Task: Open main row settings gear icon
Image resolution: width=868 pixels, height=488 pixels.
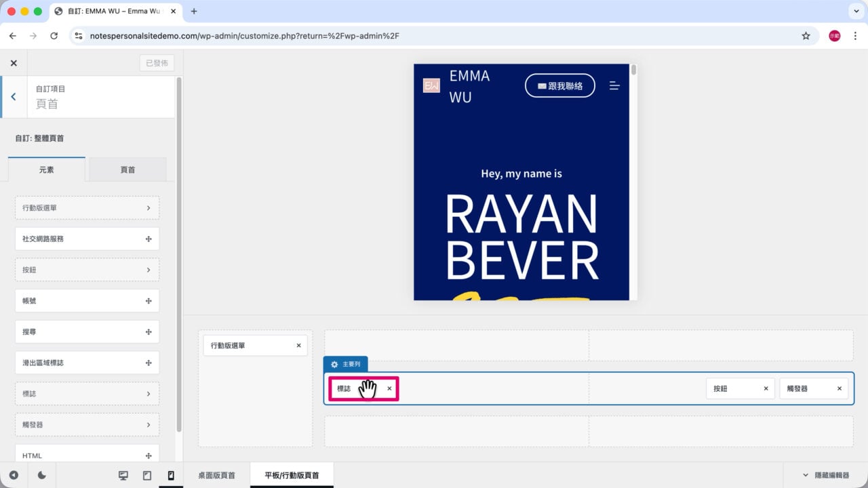Action: [x=334, y=364]
